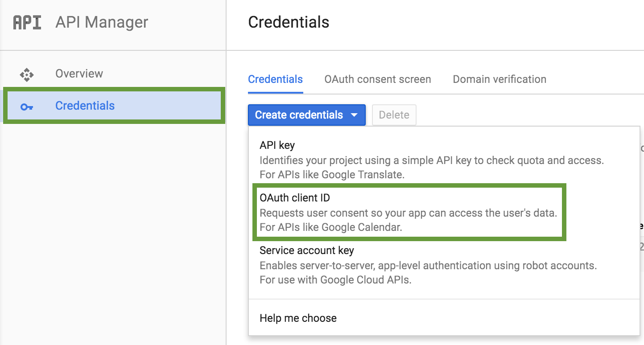The width and height of the screenshot is (644, 345).
Task: Click the Create credentials dropdown arrow
Action: [x=354, y=115]
